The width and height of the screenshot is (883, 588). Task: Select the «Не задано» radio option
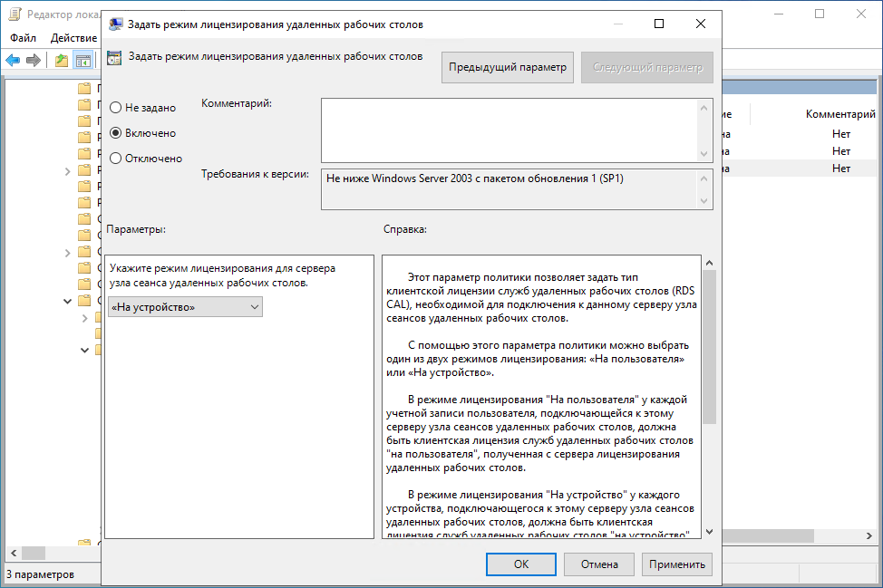point(142,108)
